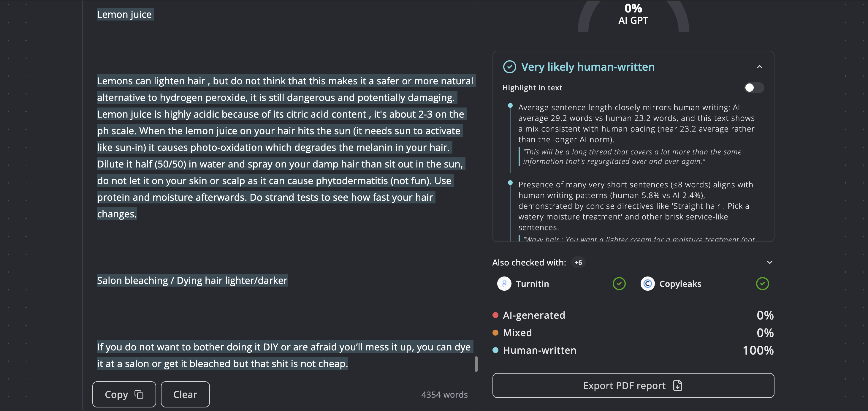Viewport: 868px width, 411px height.
Task: Expand the Also checked with section
Action: point(769,262)
